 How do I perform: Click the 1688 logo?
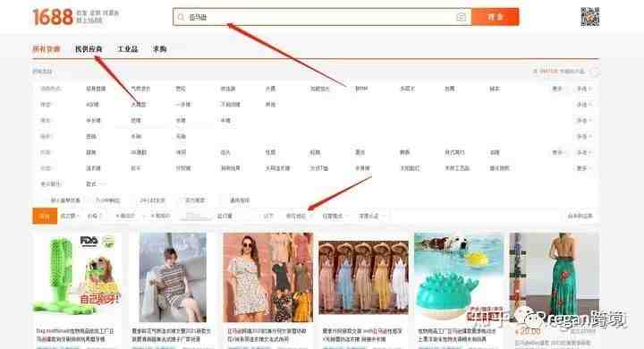click(53, 17)
